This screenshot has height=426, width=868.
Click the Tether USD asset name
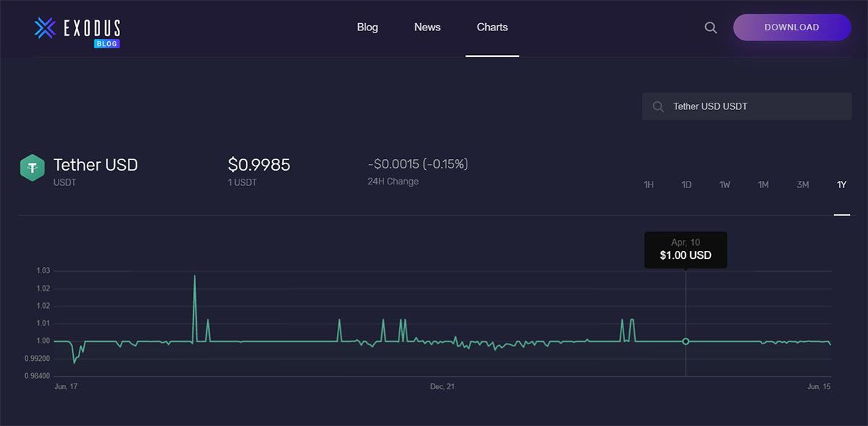point(95,165)
